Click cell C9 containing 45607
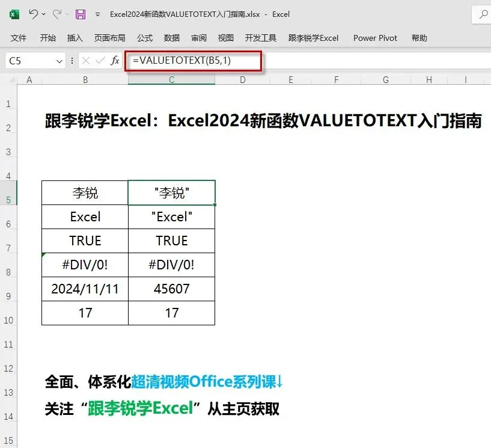 pos(172,289)
